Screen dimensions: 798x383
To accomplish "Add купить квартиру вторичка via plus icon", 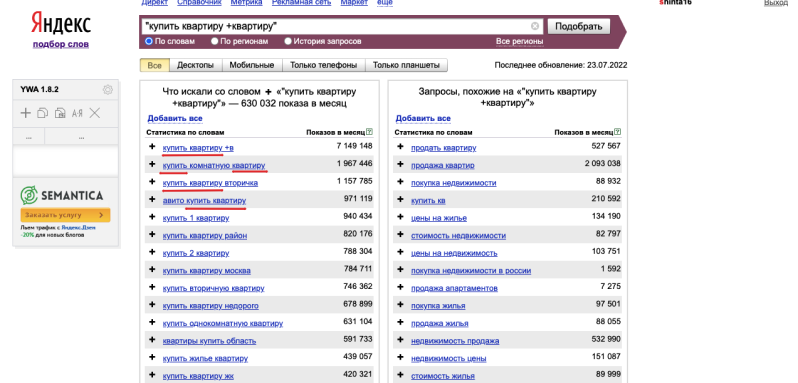I will (152, 182).
